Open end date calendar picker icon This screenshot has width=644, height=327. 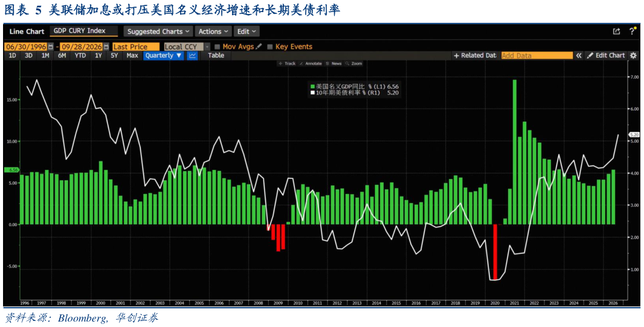pos(106,47)
